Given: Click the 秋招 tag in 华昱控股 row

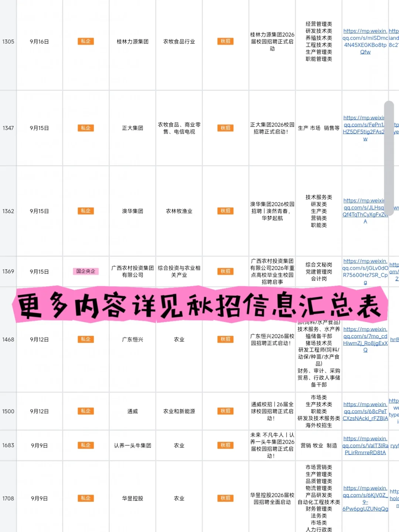Looking at the screenshot, I should [x=225, y=498].
